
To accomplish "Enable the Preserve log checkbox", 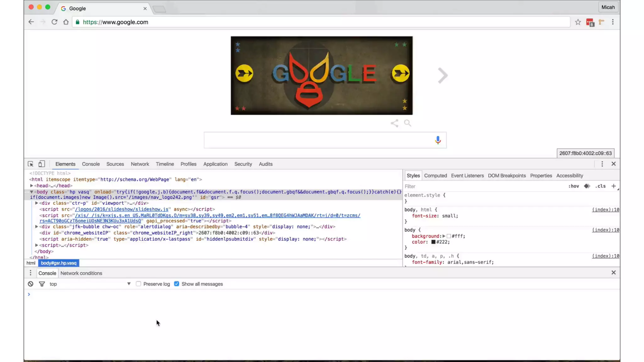I will (138, 284).
